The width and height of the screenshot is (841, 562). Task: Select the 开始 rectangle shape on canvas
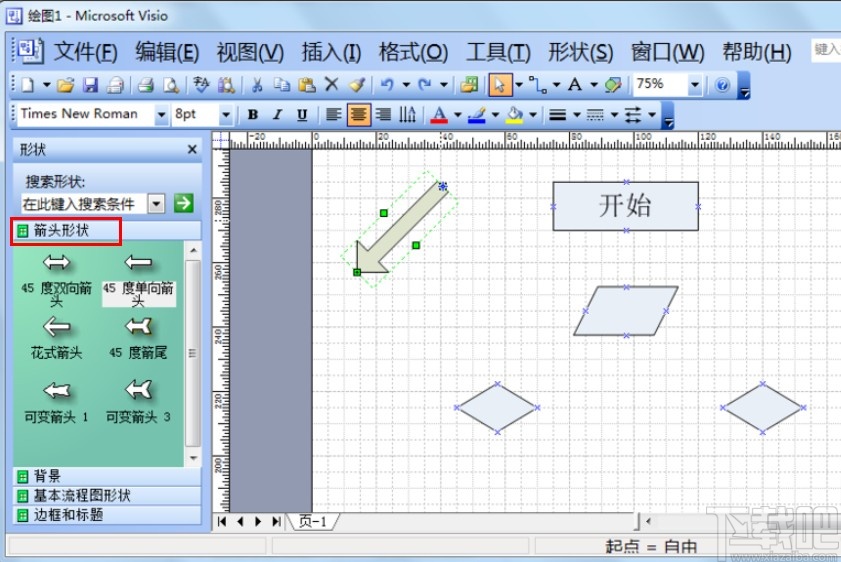click(x=625, y=206)
